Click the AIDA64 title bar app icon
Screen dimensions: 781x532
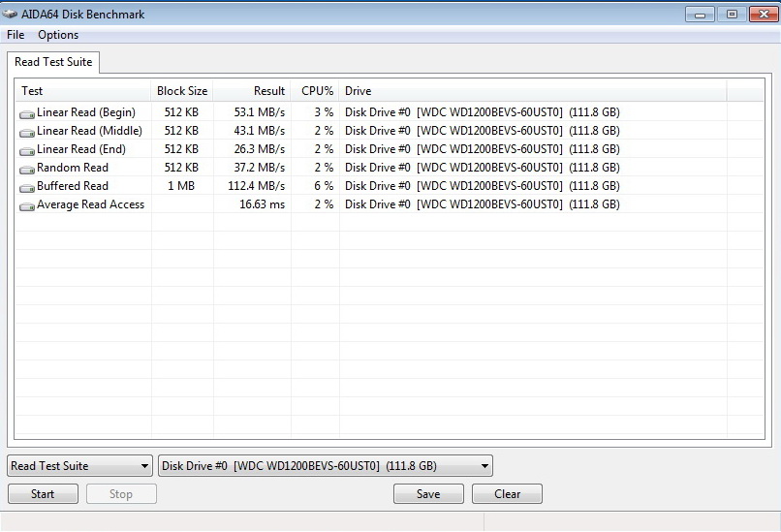point(10,14)
